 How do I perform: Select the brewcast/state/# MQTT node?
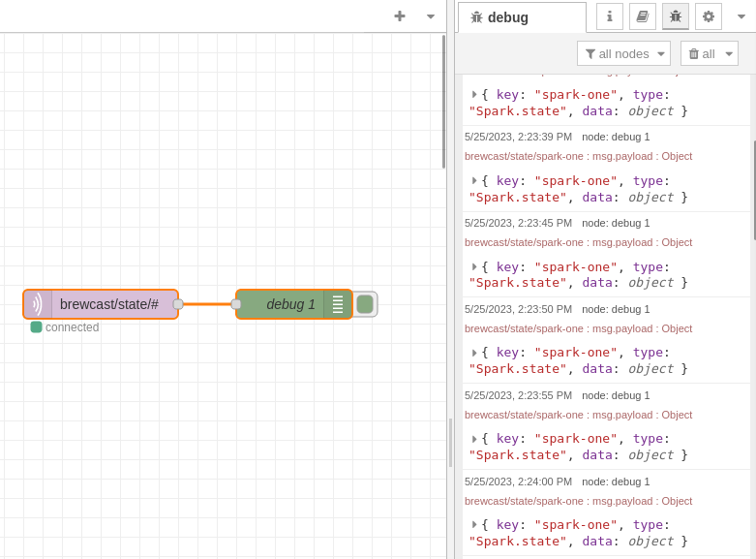pyautogui.click(x=101, y=304)
